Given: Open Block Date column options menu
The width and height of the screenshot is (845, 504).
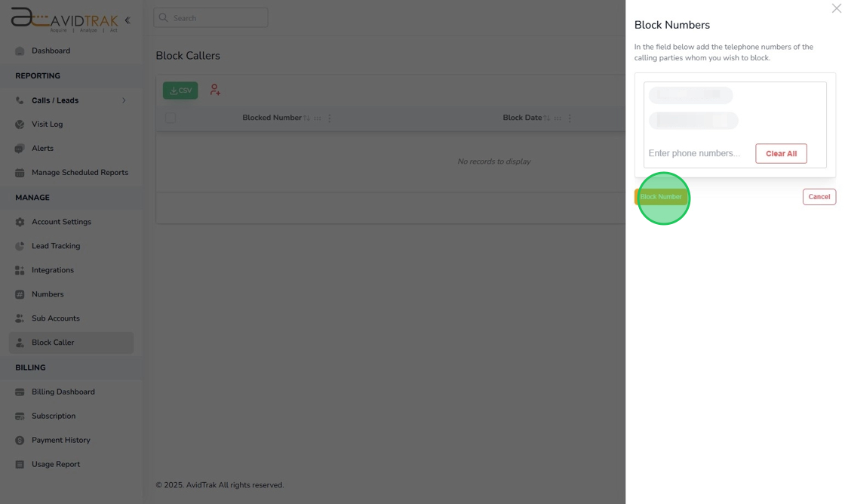Looking at the screenshot, I should 570,118.
